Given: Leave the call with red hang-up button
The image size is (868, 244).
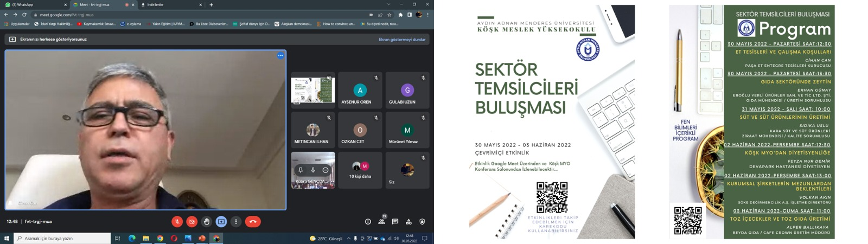Looking at the screenshot, I should 253,222.
